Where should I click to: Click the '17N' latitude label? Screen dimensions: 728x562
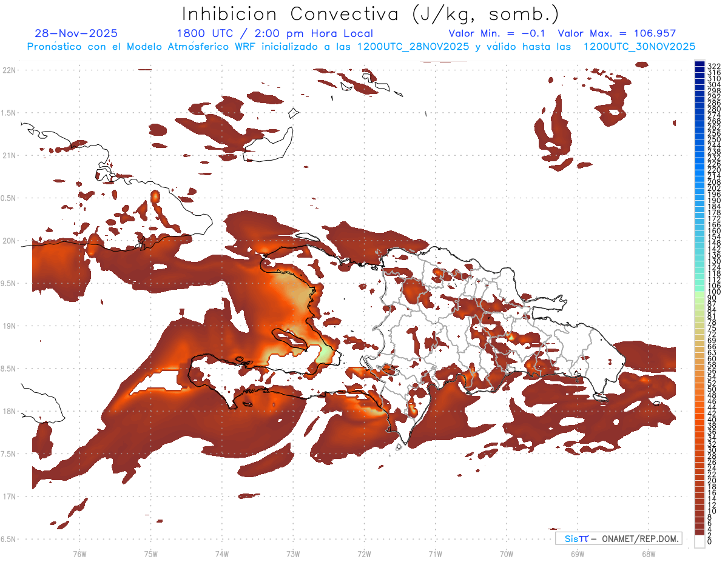point(10,497)
